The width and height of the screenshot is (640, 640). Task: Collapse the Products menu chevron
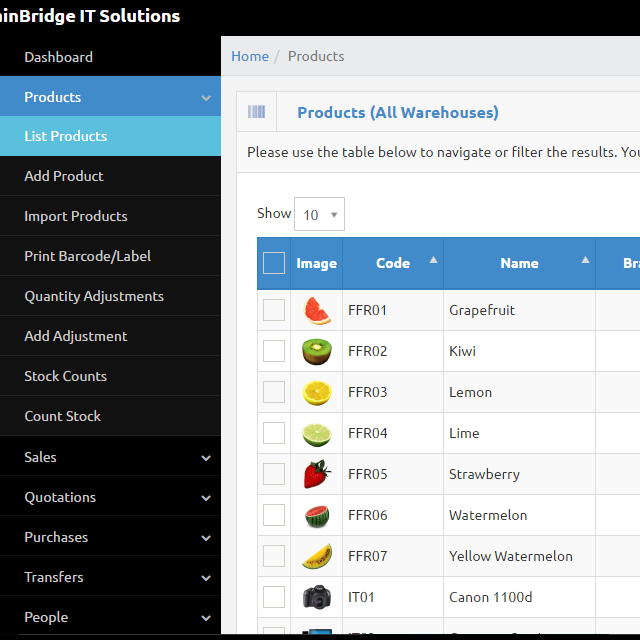(206, 98)
